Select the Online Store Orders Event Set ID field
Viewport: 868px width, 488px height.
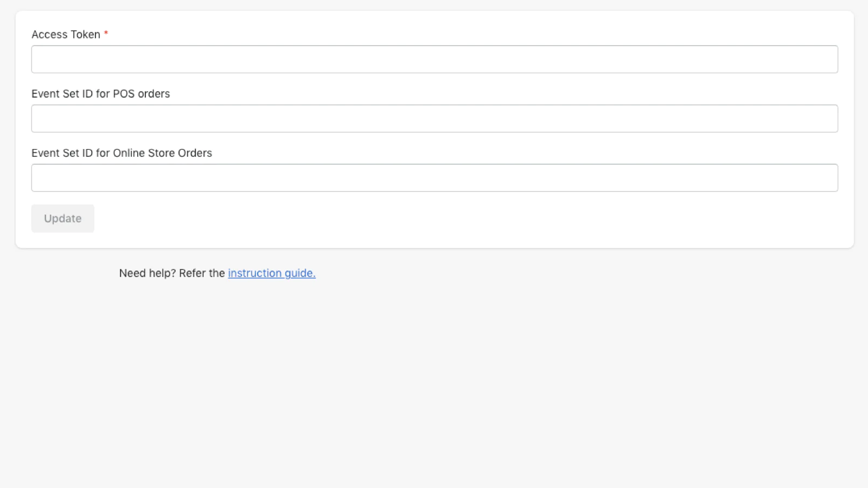434,178
